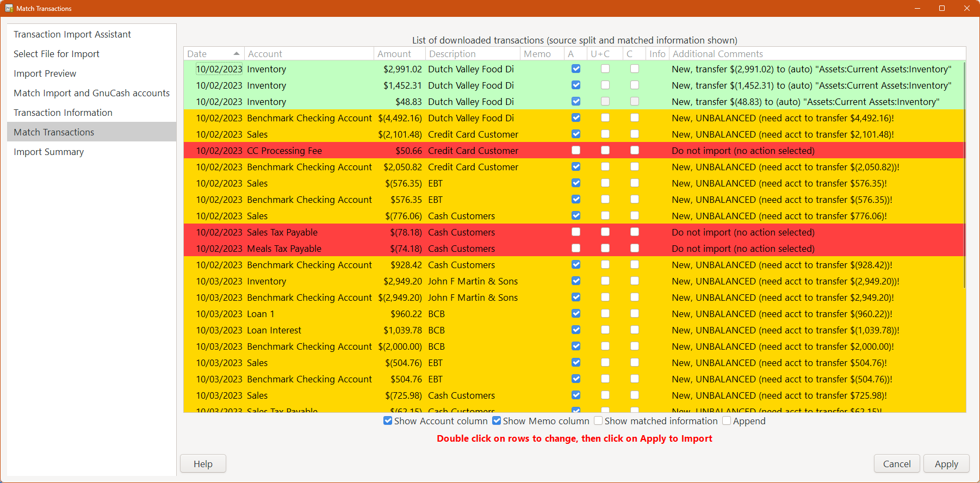Open the Import Preview step

click(45, 73)
